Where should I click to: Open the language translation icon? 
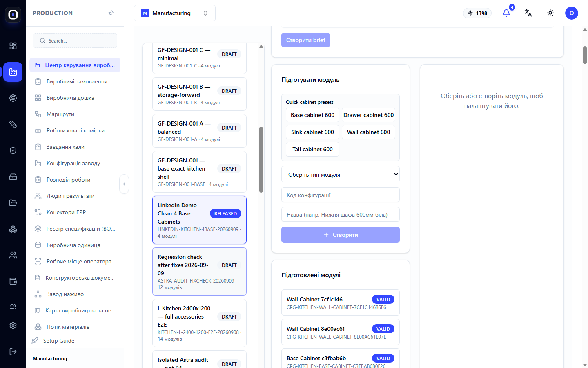(528, 13)
